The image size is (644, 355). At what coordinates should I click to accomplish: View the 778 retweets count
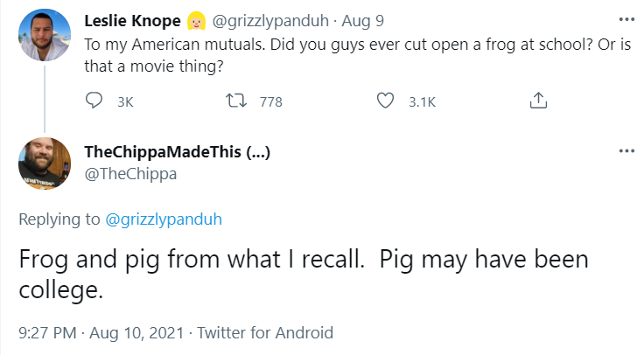pyautogui.click(x=271, y=101)
